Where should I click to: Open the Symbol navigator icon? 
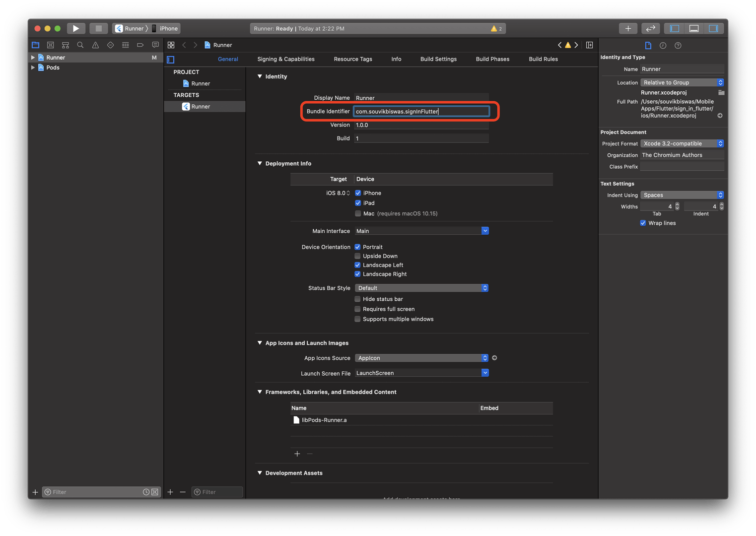(65, 45)
